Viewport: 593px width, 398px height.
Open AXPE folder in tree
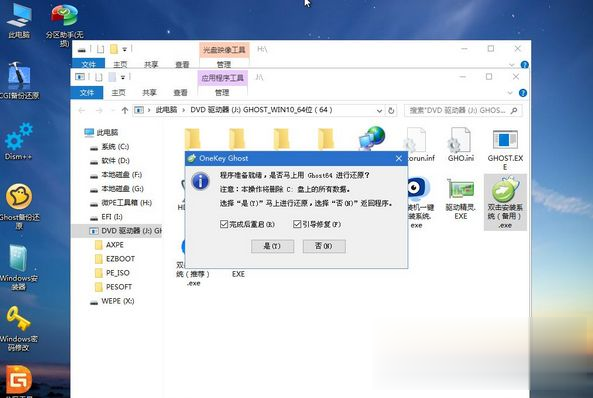click(115, 245)
